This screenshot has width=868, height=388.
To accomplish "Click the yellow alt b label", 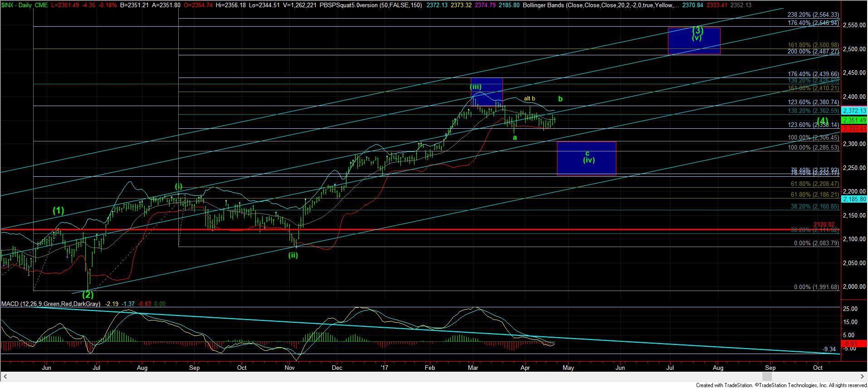I will click(x=530, y=98).
